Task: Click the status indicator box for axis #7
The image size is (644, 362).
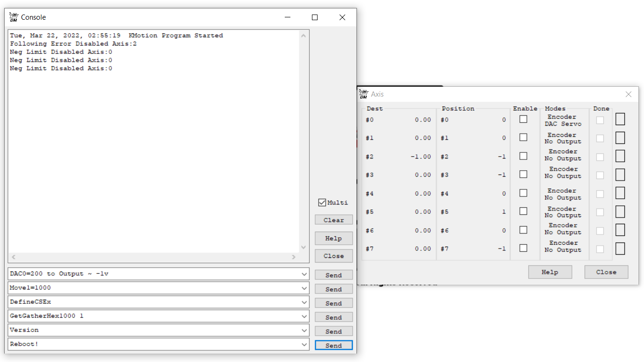Action: point(620,249)
